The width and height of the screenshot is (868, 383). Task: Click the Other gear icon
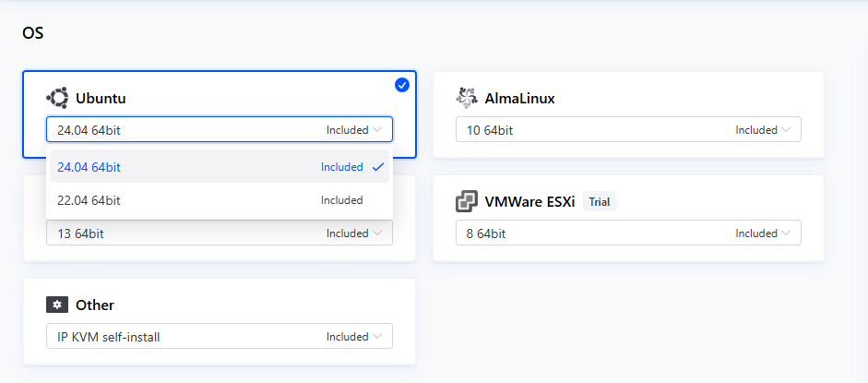point(57,305)
